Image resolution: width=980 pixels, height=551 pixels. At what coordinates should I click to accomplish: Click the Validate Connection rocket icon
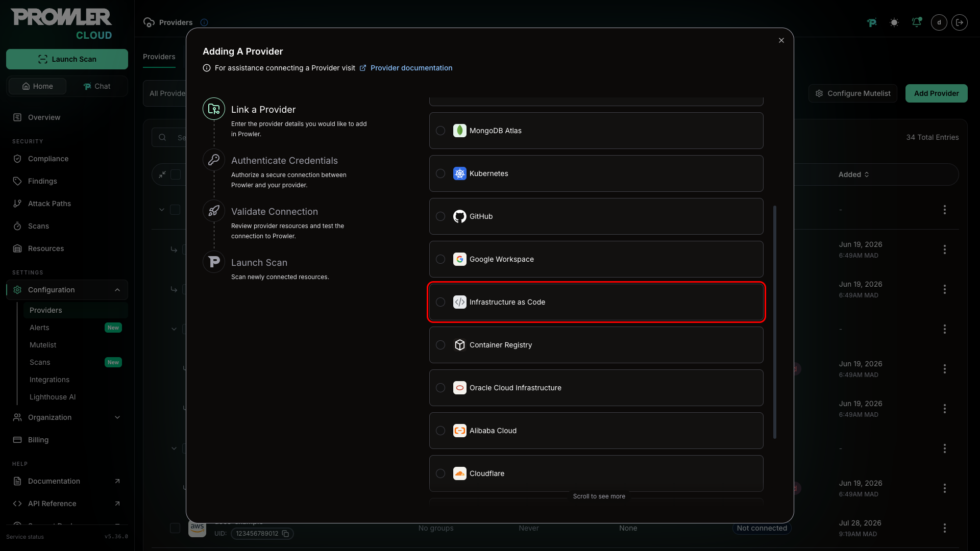tap(214, 211)
